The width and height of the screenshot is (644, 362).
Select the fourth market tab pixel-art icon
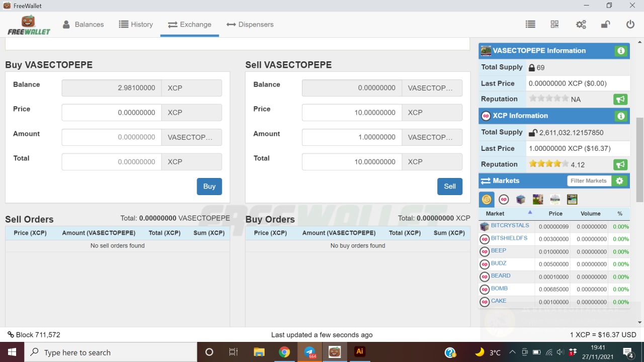[538, 200]
